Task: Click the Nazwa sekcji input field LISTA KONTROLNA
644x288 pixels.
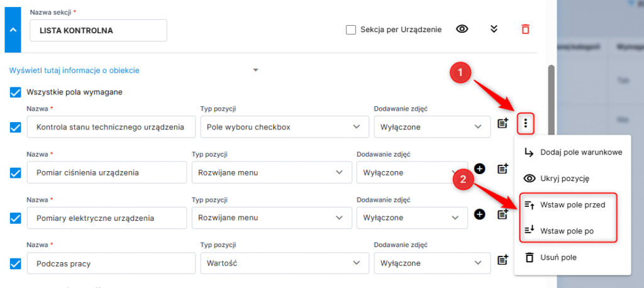Action: [99, 30]
